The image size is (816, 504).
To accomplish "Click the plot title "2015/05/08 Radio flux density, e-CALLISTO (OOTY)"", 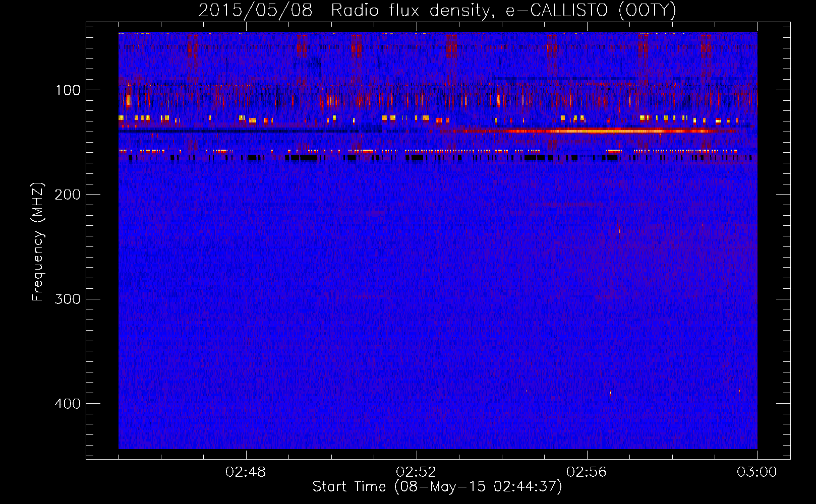I will (437, 10).
